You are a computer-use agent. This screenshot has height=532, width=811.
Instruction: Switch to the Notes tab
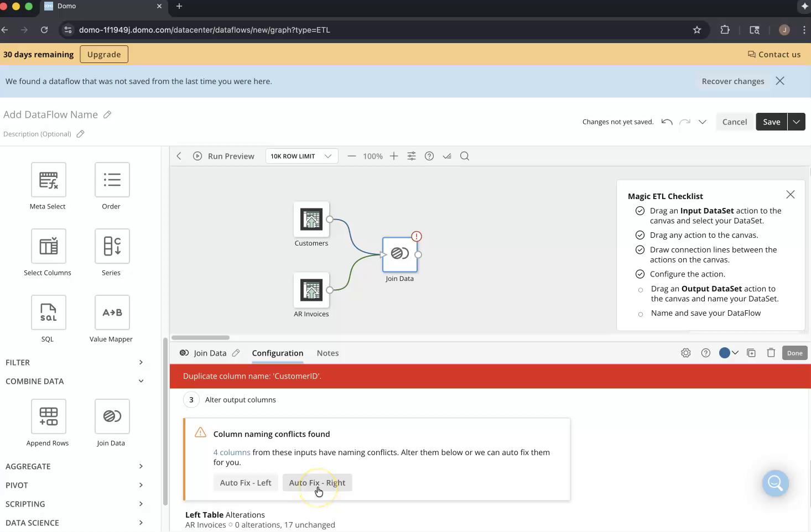click(x=327, y=353)
